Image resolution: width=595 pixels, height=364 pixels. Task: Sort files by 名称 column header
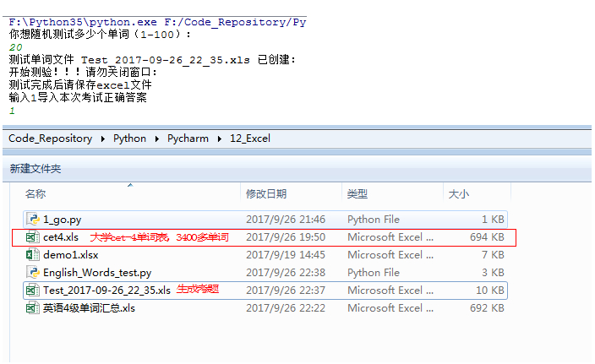[x=35, y=193]
